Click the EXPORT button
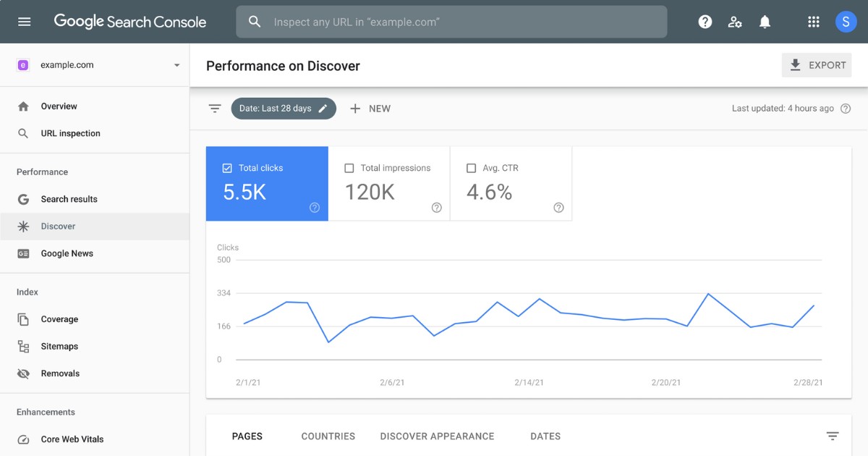Viewport: 868px width, 456px height. [817, 64]
